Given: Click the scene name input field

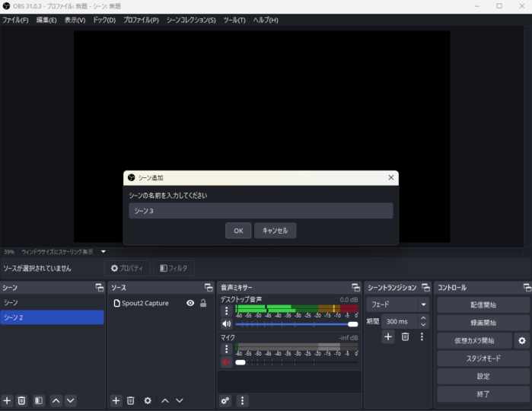Looking at the screenshot, I should pyautogui.click(x=261, y=211).
